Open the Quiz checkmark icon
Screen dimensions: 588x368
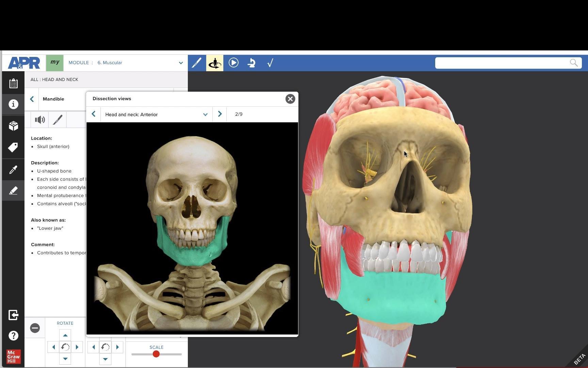pyautogui.click(x=271, y=63)
